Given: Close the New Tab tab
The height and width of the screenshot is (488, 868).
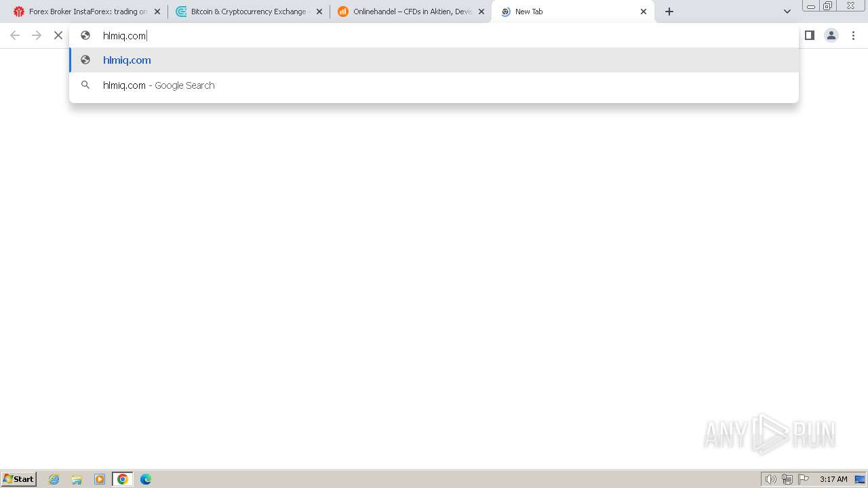Looking at the screenshot, I should [644, 12].
